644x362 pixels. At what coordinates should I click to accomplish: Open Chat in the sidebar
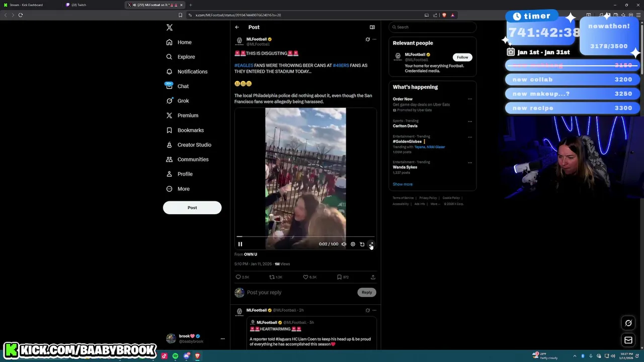click(x=178, y=86)
